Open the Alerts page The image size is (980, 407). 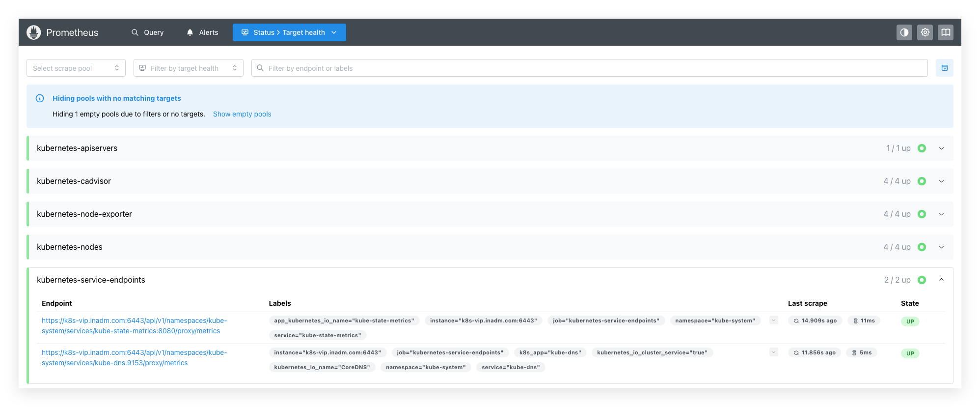202,32
